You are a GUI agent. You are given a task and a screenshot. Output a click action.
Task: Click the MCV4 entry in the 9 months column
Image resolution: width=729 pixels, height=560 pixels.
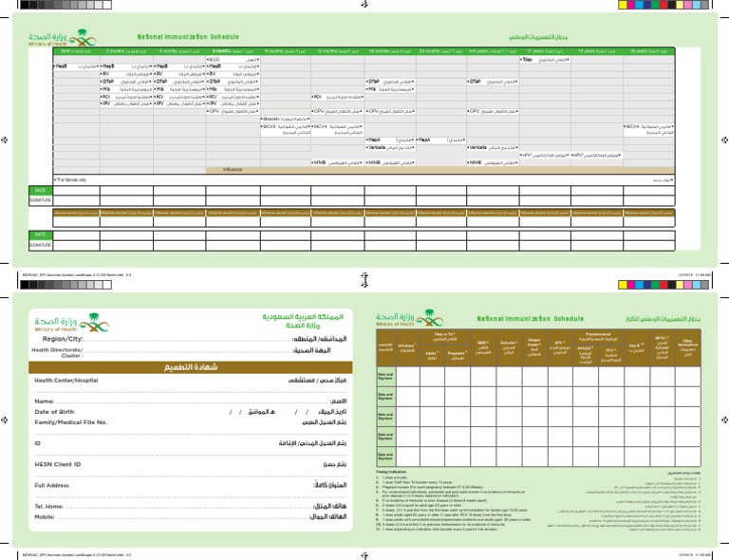coord(286,129)
